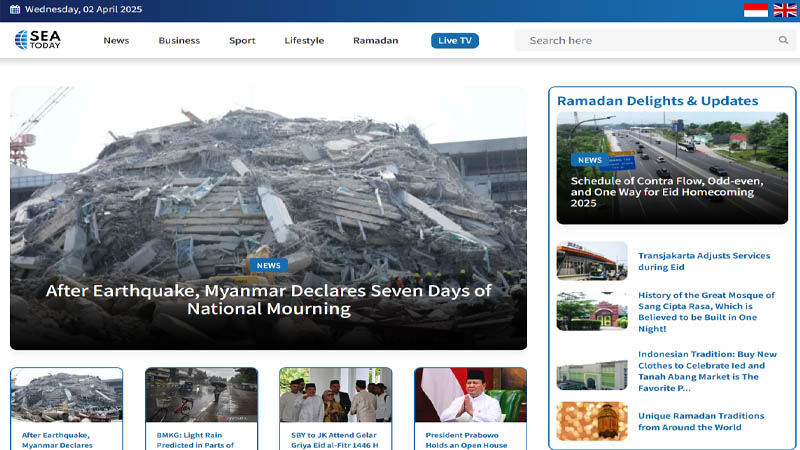Open the President Prabowo Open House card

[470, 409]
